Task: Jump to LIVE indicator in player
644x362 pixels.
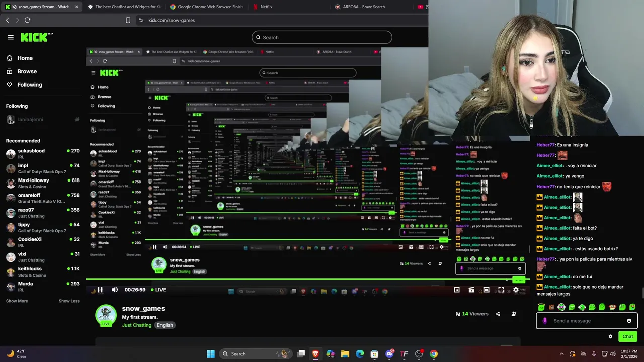Action: [158, 290]
